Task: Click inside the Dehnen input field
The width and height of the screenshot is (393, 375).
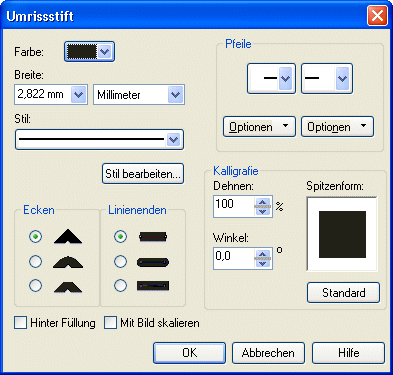Action: pos(234,206)
